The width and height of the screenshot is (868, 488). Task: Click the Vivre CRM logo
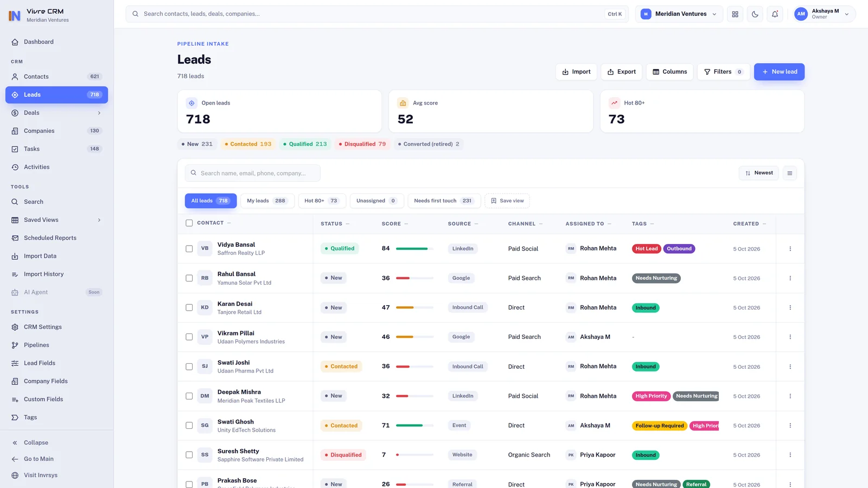point(15,15)
